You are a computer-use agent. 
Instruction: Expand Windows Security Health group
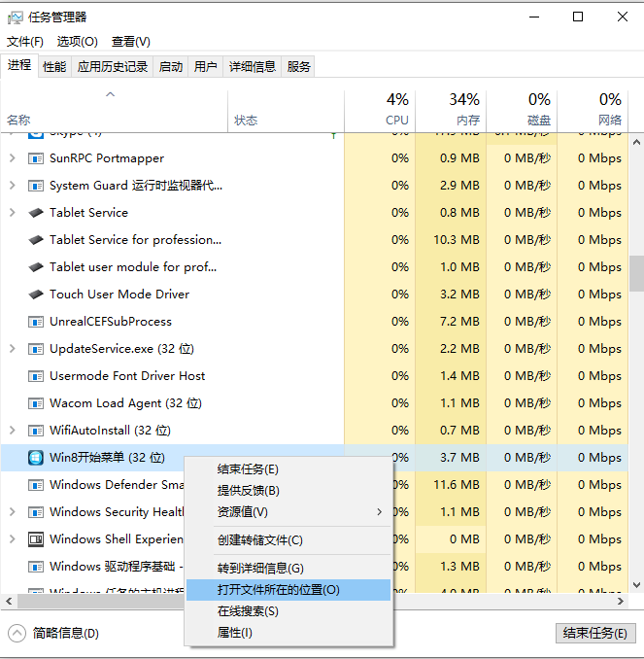[x=13, y=512]
